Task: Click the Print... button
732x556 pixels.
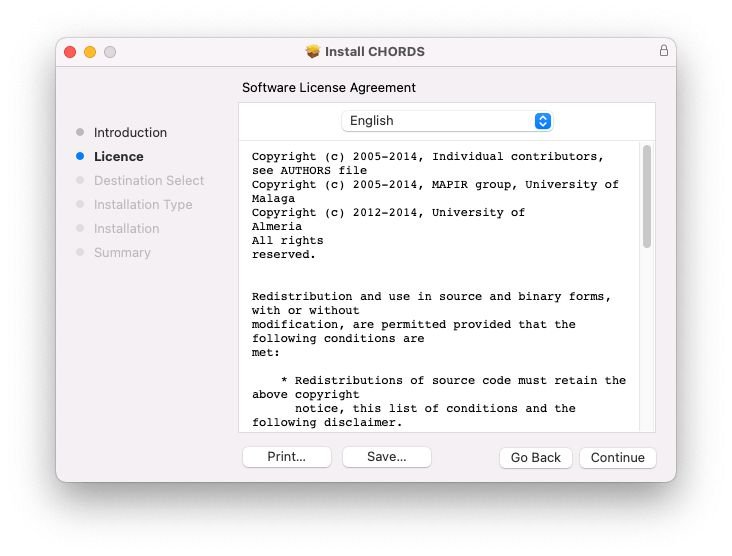Action: click(287, 457)
